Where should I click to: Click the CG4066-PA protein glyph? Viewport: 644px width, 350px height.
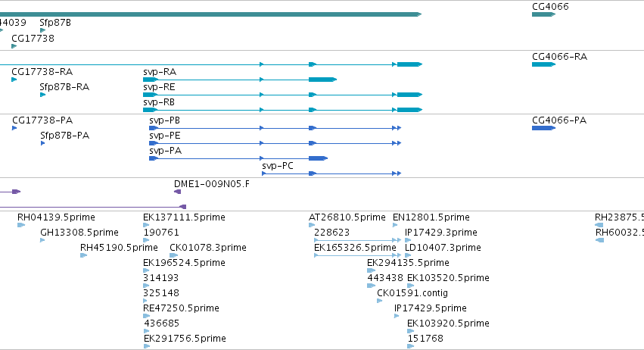[x=543, y=128]
